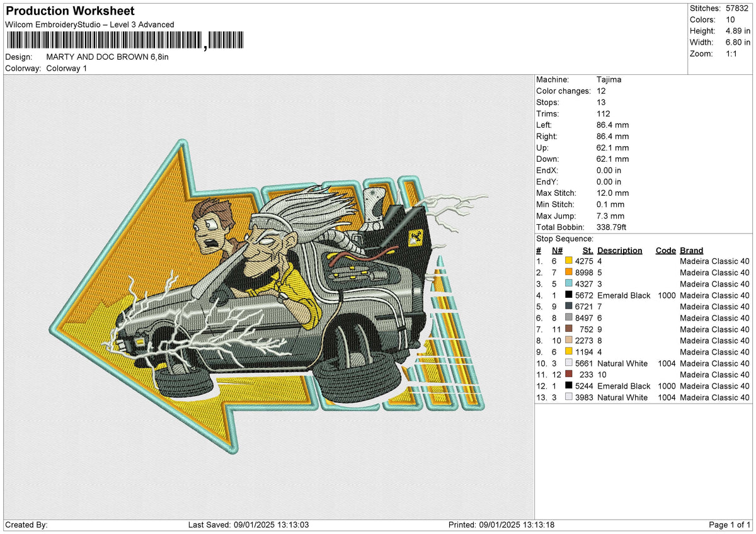Click the 'Left:' measurement label
The width and height of the screenshot is (756, 534).
click(x=545, y=125)
